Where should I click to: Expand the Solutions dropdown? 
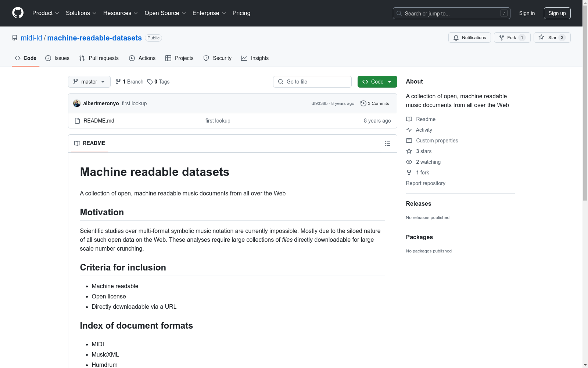tap(81, 13)
